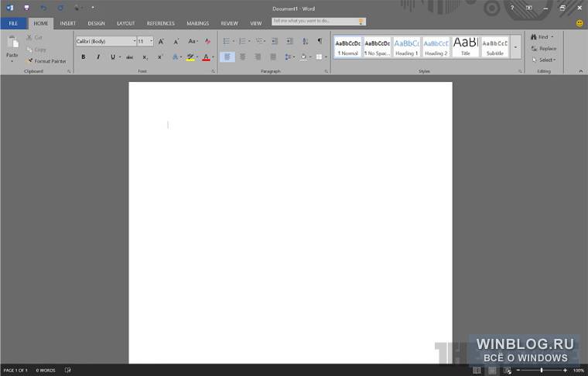Switch to the MAILINGS tab
588x376 pixels.
pyautogui.click(x=197, y=23)
